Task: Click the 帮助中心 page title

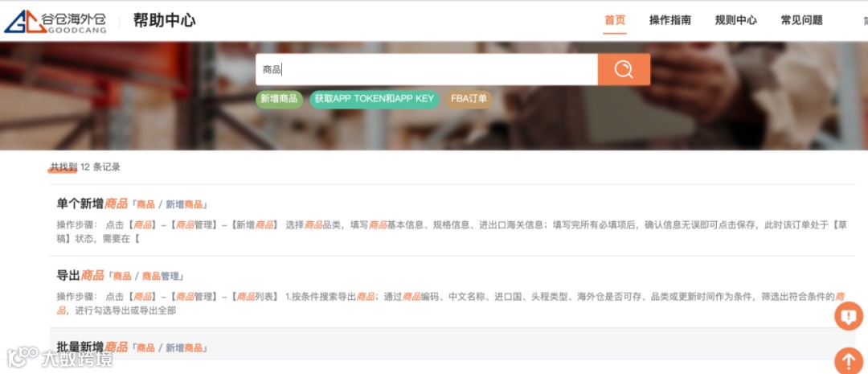Action: 165,20
